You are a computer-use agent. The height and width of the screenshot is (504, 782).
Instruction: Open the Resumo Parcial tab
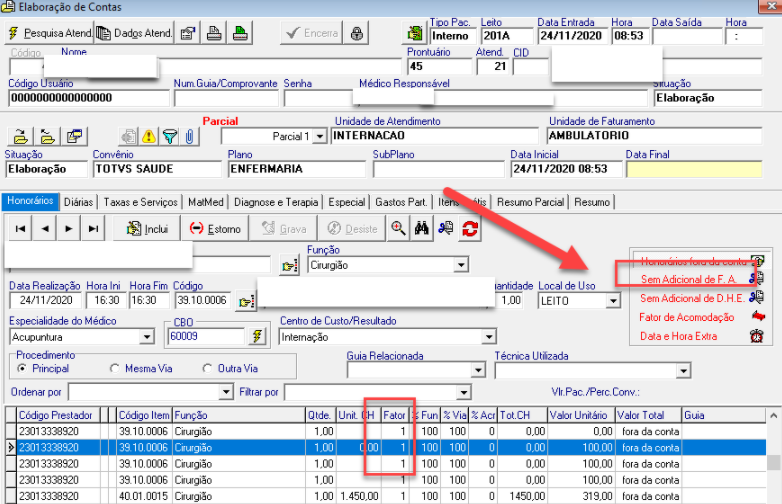tap(530, 202)
